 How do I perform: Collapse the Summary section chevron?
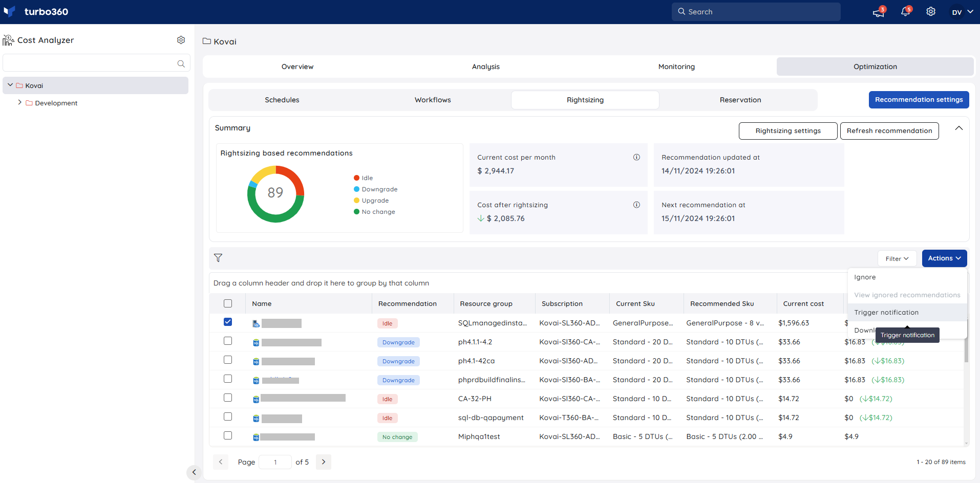959,128
